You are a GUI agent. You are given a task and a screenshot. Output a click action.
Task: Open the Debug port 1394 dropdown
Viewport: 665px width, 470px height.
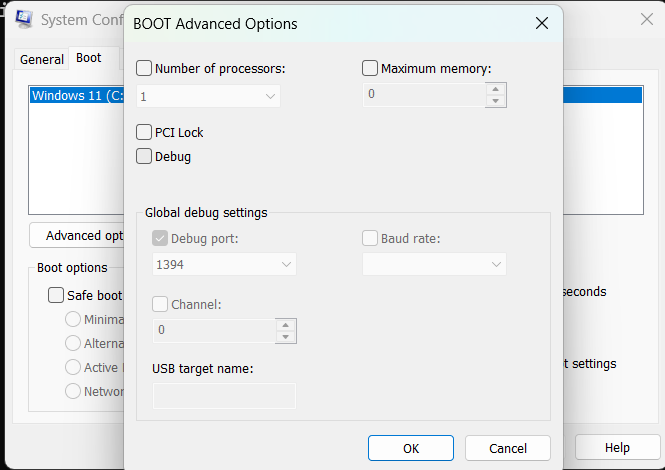click(x=224, y=264)
